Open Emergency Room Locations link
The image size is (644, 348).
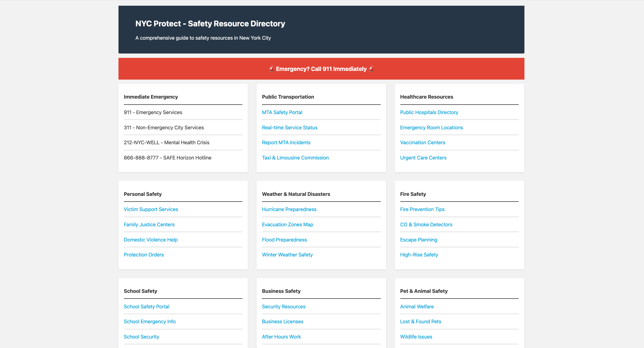(x=431, y=127)
